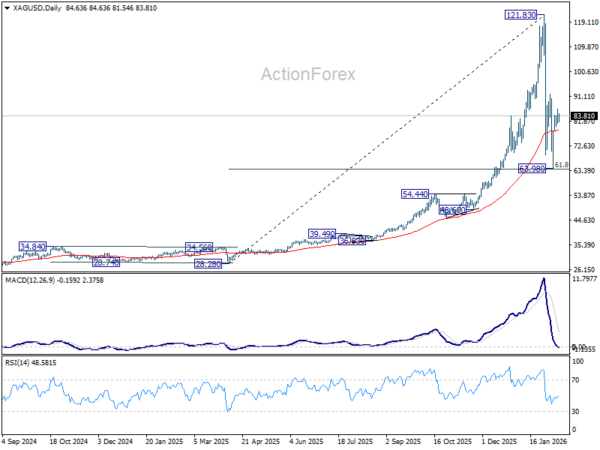Click the RSI 70 level on the scale
Image resolution: width=600 pixels, height=450 pixels.
(577, 381)
